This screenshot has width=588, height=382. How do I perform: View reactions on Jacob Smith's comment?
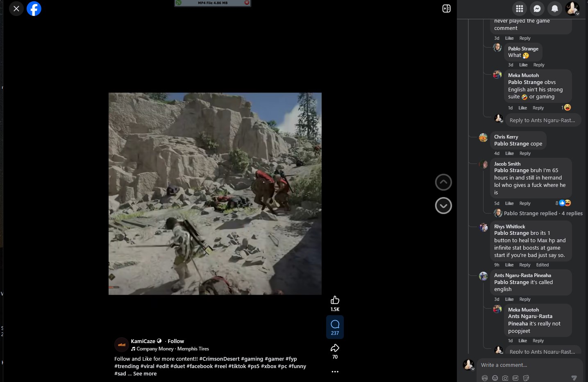pos(563,203)
